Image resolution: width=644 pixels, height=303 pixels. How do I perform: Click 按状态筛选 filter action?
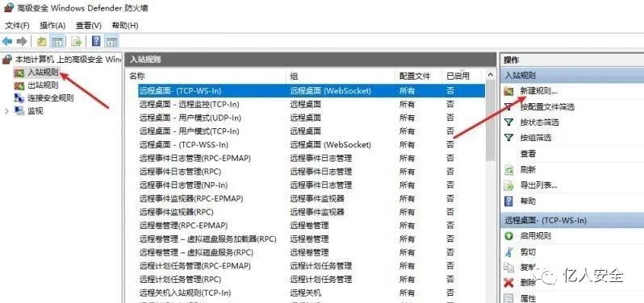point(539,122)
